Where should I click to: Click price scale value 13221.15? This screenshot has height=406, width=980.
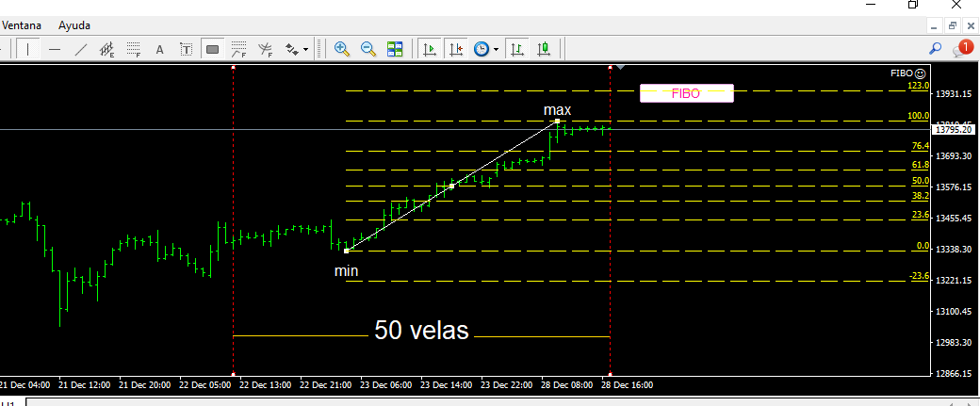954,280
